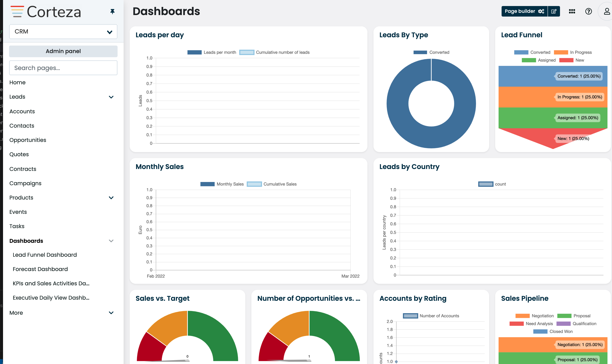Screen dimensions: 612x364
Task: Open the app selector grid icon
Action: click(572, 11)
